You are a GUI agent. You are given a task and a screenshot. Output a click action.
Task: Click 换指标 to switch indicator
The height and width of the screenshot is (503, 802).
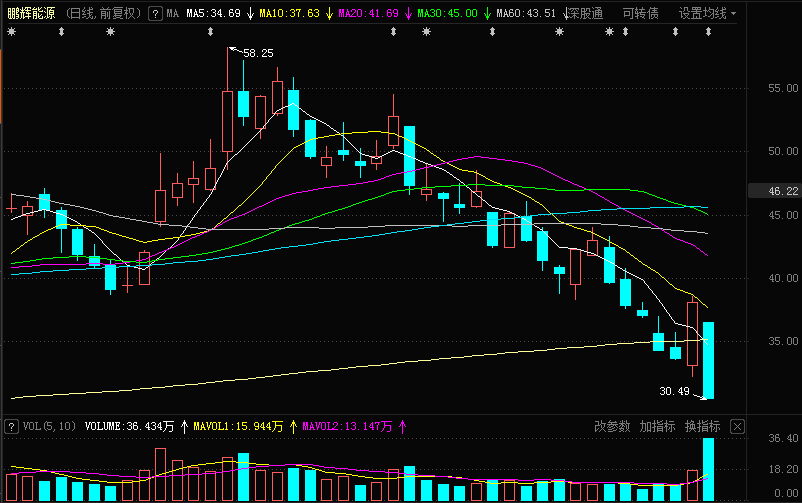point(702,427)
